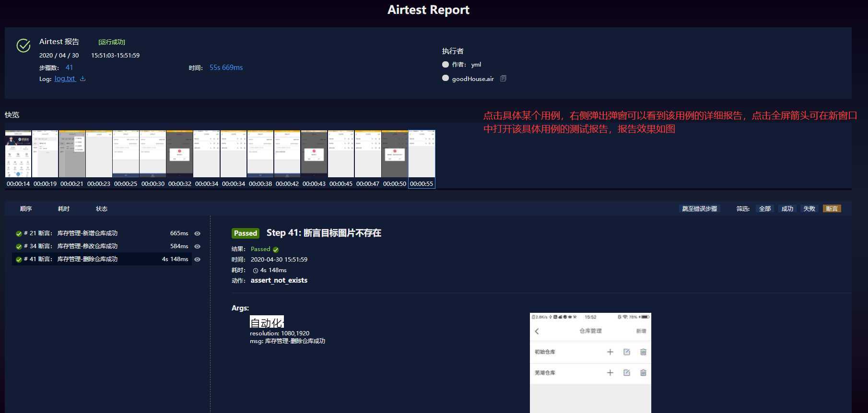
Task: Click the green check beside 结果 Passed
Action: click(x=276, y=250)
